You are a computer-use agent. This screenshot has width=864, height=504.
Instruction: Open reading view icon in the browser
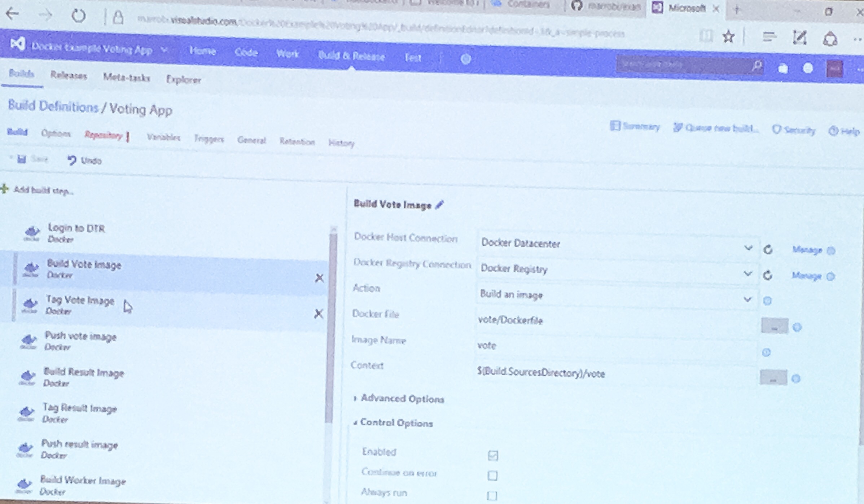[706, 36]
